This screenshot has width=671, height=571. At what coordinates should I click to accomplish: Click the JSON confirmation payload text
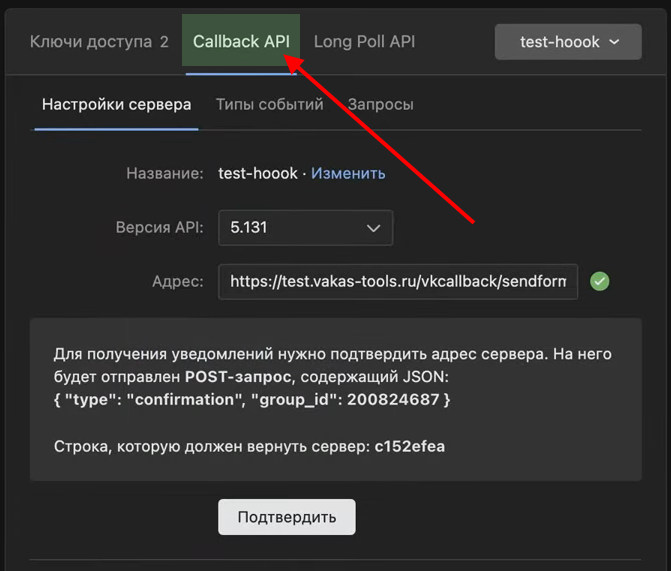pyautogui.click(x=252, y=400)
